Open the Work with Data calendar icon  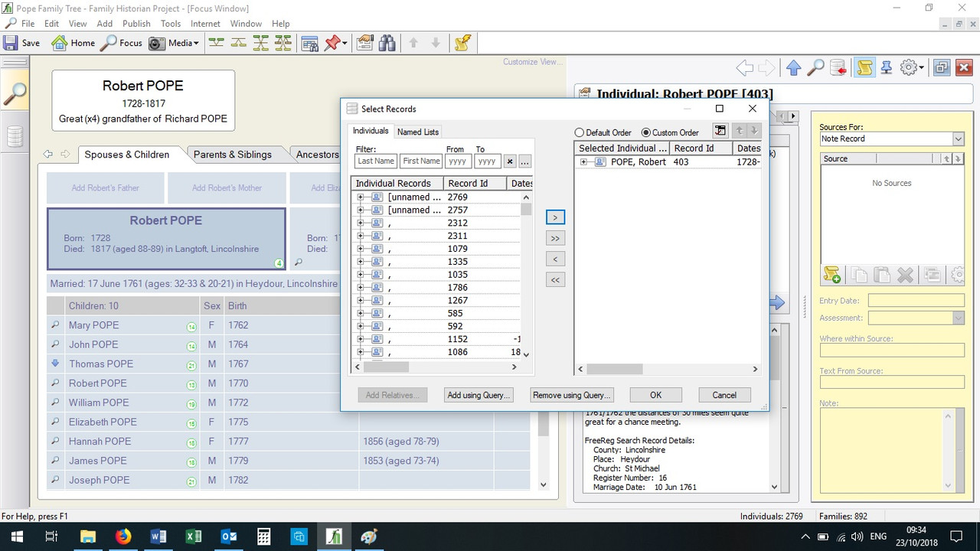tap(310, 43)
